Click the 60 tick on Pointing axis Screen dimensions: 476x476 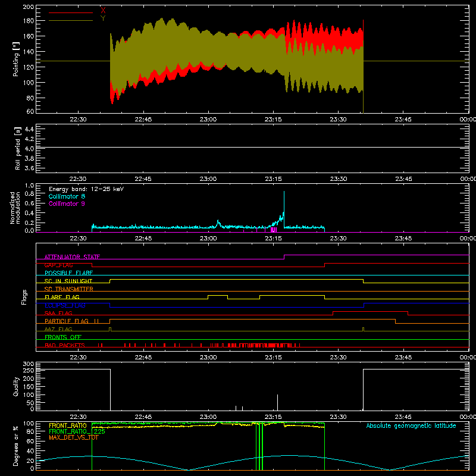tap(30, 111)
